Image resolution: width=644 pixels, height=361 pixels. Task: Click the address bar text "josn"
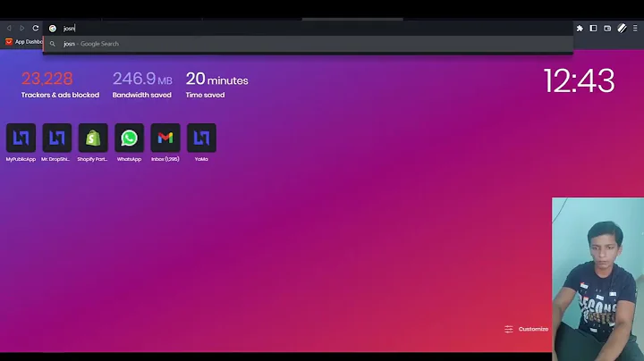tap(69, 29)
